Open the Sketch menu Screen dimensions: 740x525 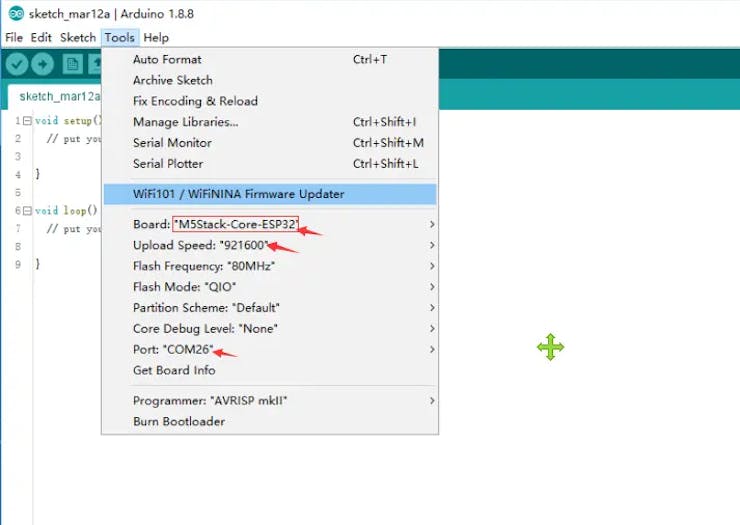click(x=78, y=37)
